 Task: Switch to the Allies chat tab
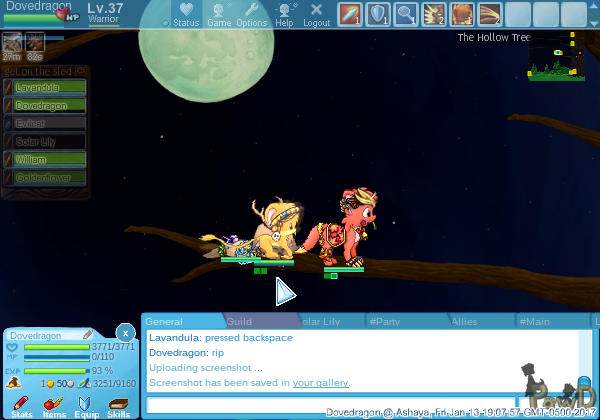pos(464,321)
